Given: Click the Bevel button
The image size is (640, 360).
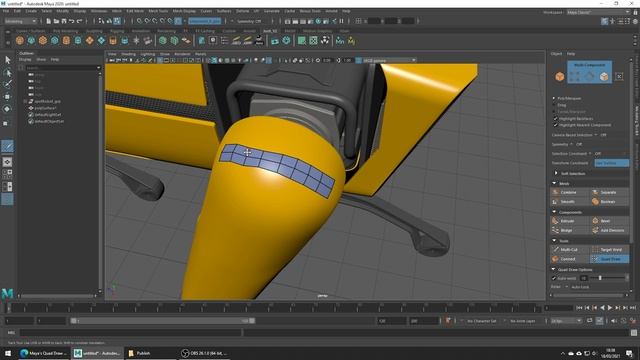Looking at the screenshot, I should (609, 221).
